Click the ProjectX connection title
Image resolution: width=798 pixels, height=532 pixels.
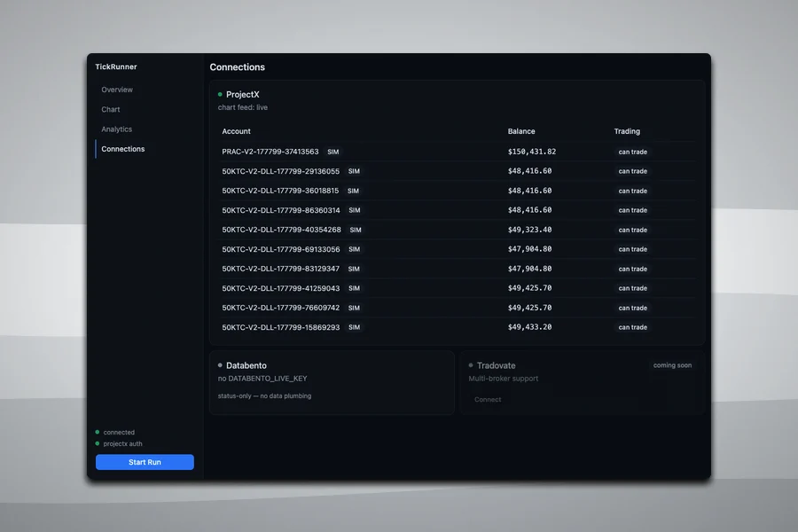coord(243,94)
